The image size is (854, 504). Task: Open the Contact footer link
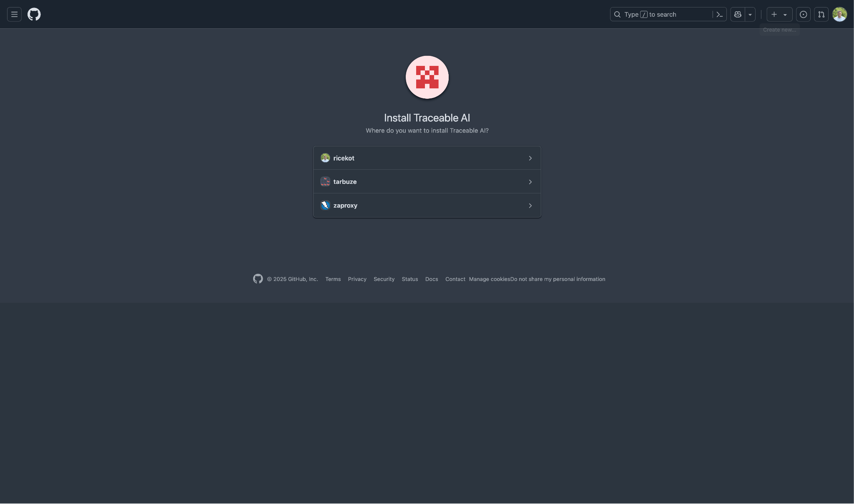[x=455, y=279]
